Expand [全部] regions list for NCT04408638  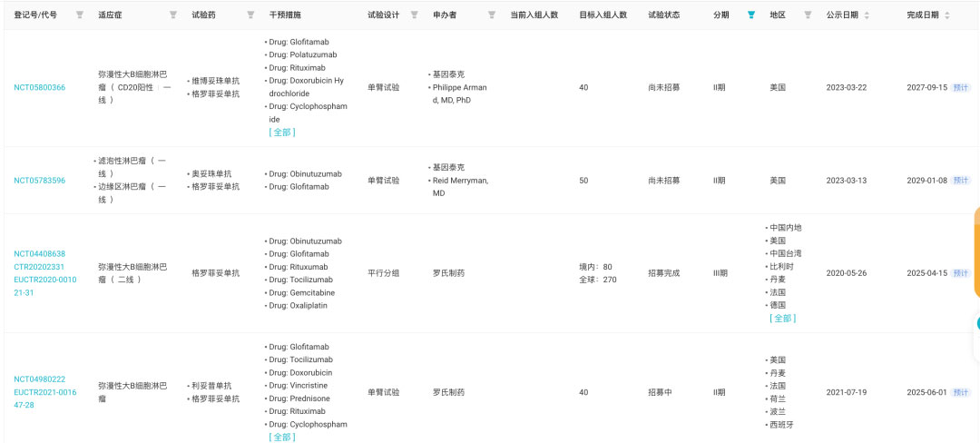click(x=782, y=319)
